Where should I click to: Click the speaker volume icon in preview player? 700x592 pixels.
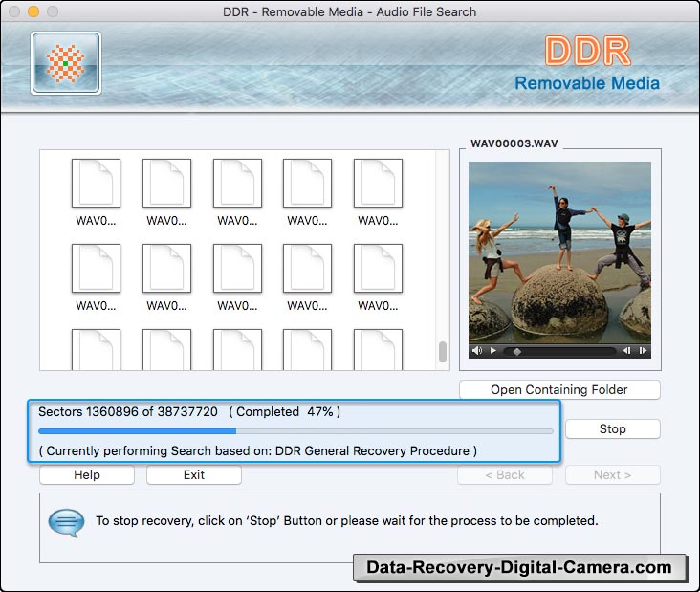(477, 350)
